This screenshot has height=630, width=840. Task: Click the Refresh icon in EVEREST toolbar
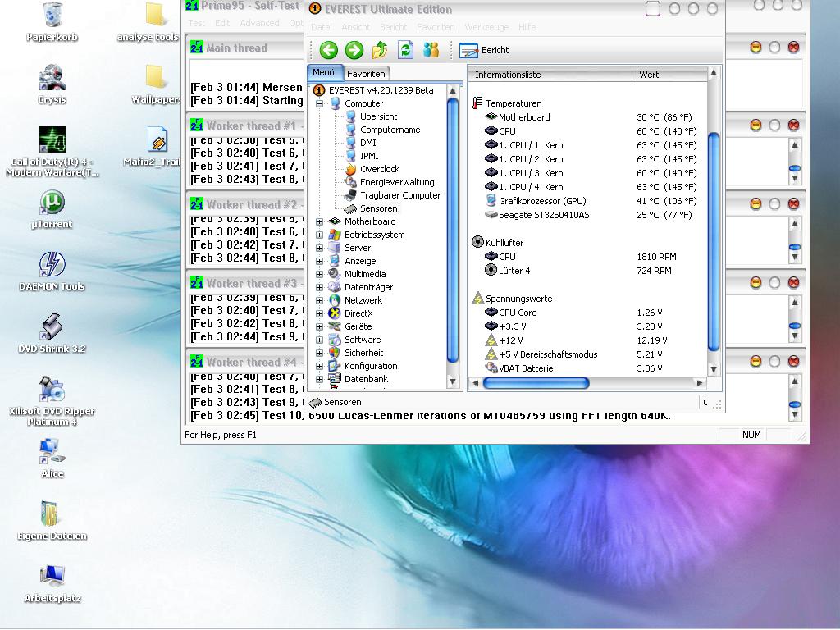[405, 50]
